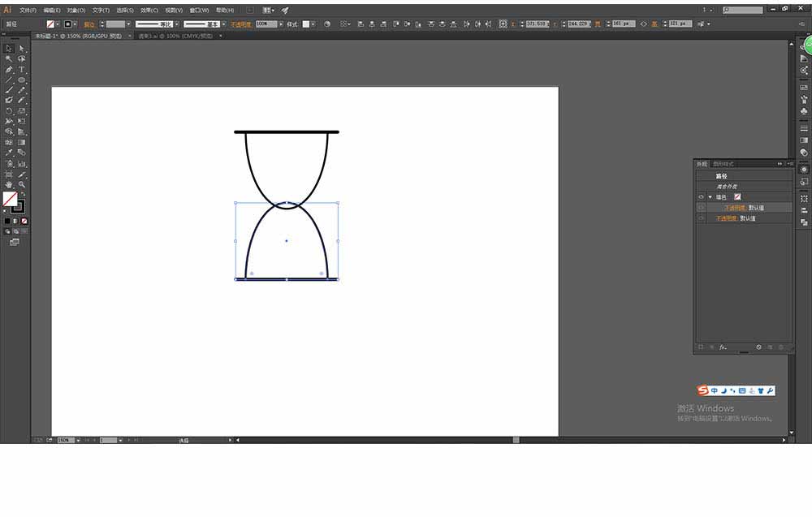Image resolution: width=812 pixels, height=517 pixels.
Task: Set paint to None in toolbox
Action: [x=24, y=221]
